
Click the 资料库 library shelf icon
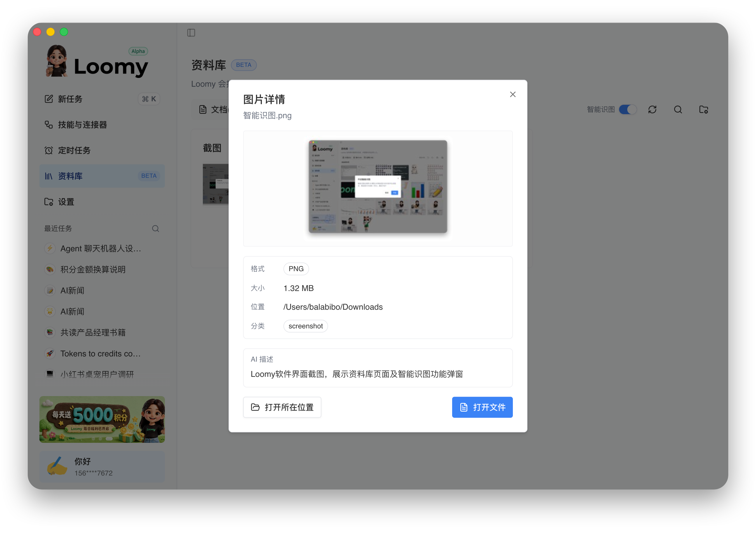tap(49, 176)
